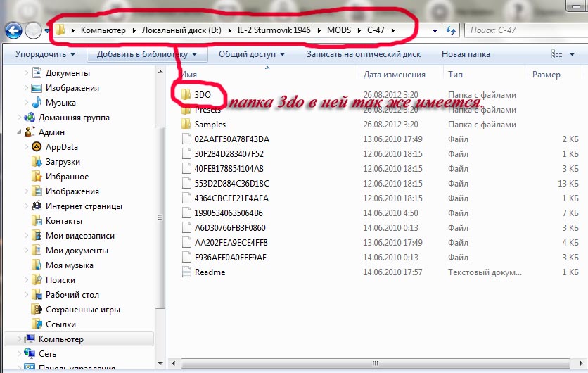Select the Readme text document icon
Screen dimensions: 588x373
click(x=186, y=272)
